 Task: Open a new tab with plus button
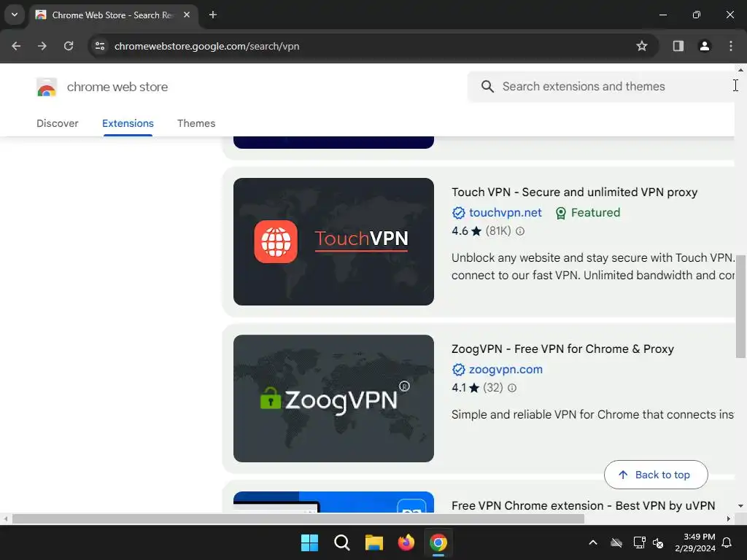(213, 15)
